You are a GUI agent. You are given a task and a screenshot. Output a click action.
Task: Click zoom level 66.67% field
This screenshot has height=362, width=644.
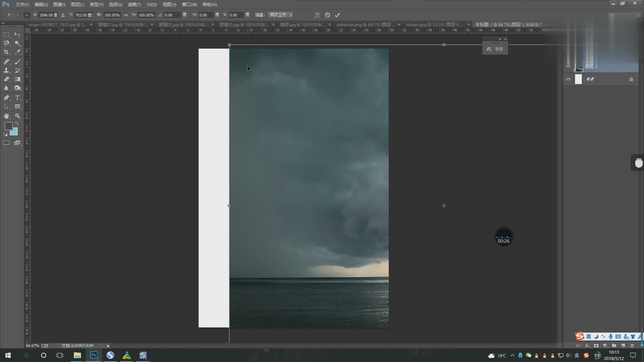tap(32, 346)
